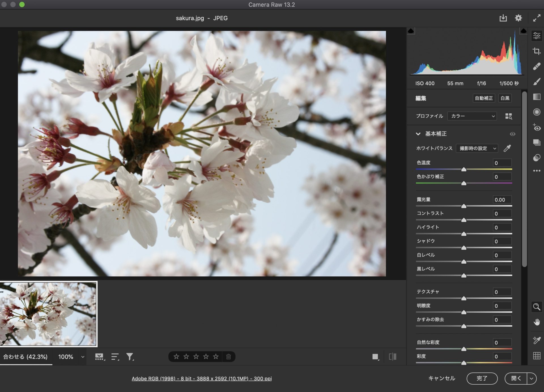Viewport: 544px width, 392px height.
Task: Select the Red Eye removal tool
Action: (x=536, y=127)
